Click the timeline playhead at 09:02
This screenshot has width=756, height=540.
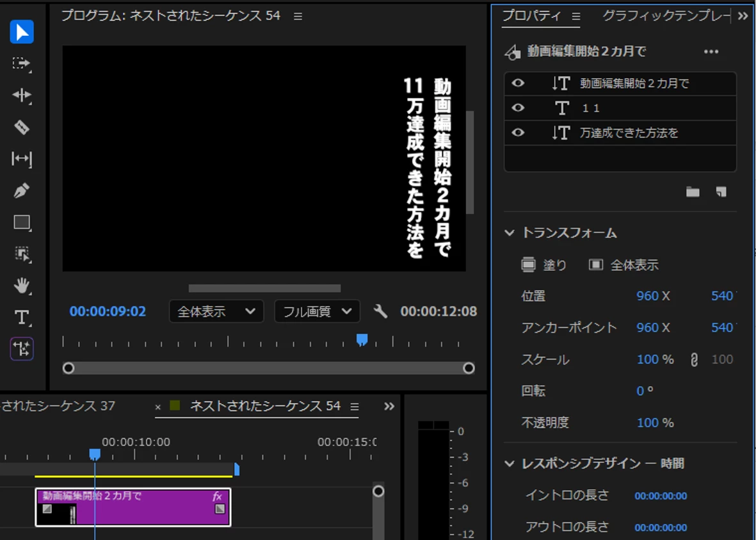[x=95, y=454]
